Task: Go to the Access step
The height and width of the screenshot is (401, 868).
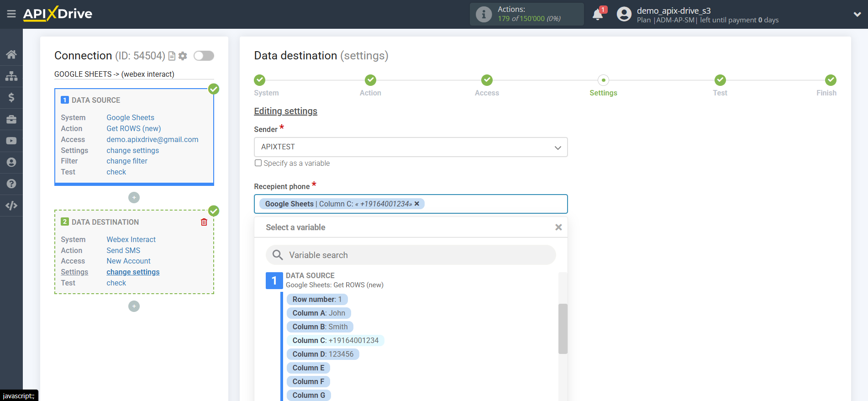Action: (487, 80)
